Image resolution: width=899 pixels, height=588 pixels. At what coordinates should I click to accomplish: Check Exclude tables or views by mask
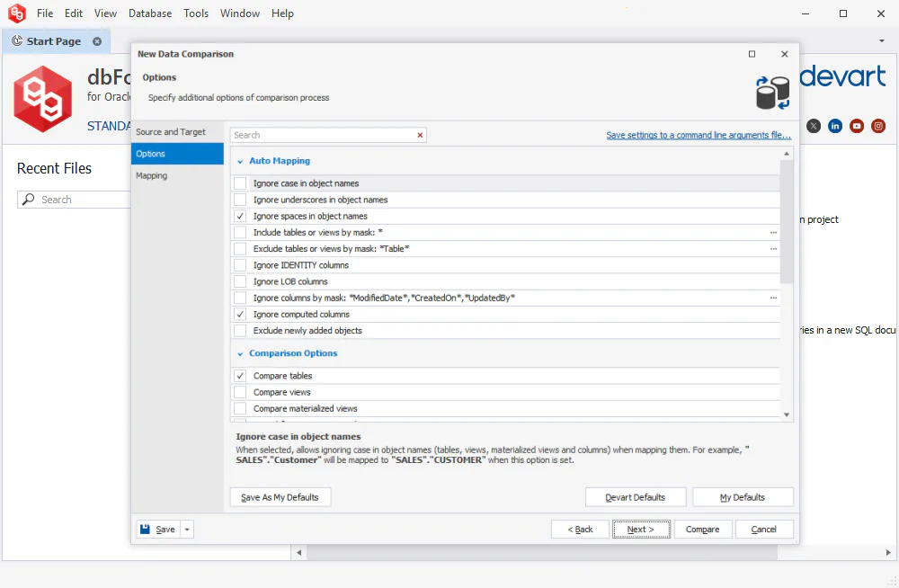(x=240, y=248)
